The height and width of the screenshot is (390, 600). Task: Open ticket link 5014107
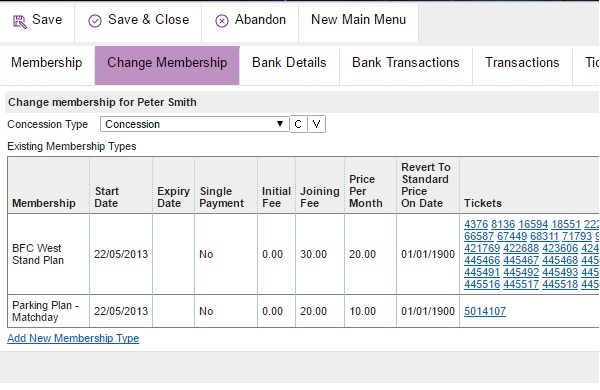click(x=485, y=311)
